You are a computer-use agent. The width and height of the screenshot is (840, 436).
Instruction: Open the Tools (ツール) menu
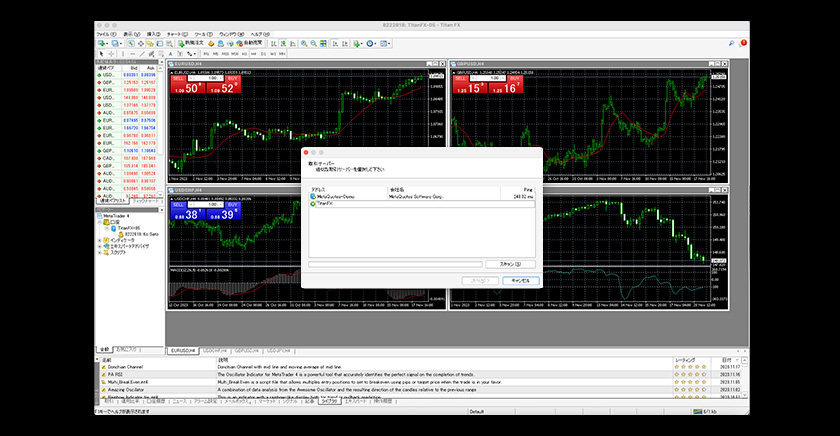click(x=201, y=34)
